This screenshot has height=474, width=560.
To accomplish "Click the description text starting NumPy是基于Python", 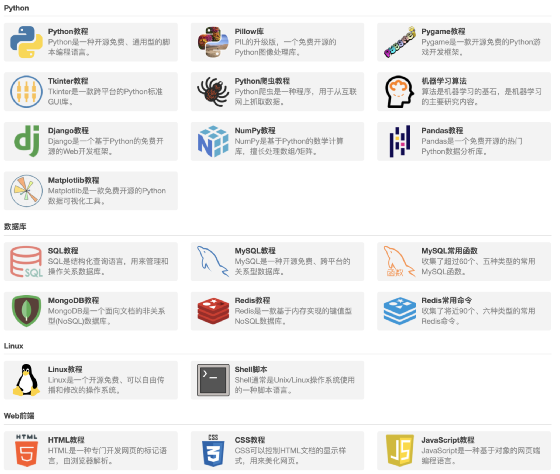I will click(289, 146).
